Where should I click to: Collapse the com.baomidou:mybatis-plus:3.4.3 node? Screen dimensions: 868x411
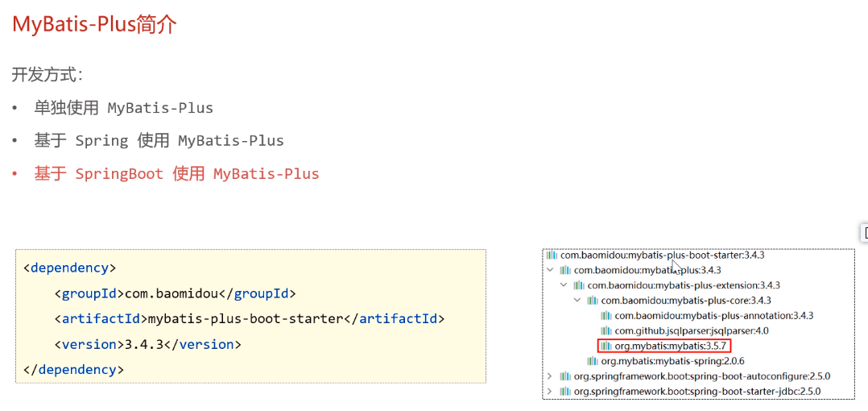(550, 270)
